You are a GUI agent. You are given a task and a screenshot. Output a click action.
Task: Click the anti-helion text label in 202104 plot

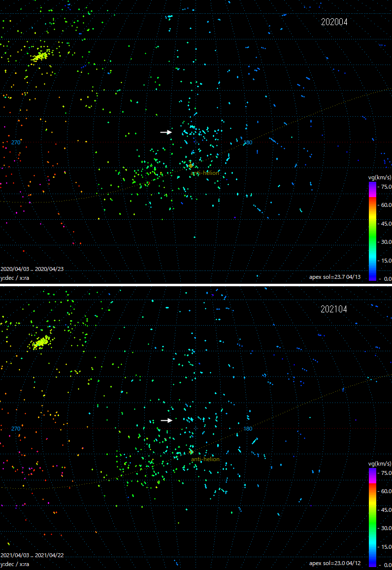coord(205,459)
